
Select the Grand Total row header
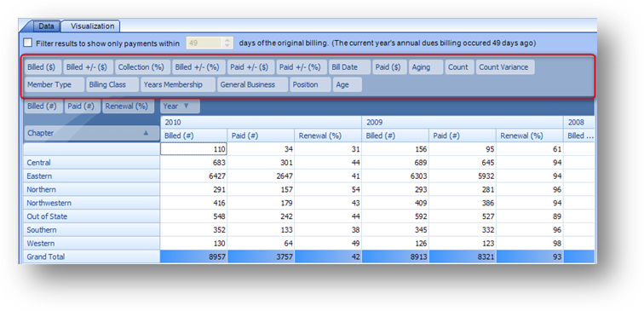click(x=92, y=256)
